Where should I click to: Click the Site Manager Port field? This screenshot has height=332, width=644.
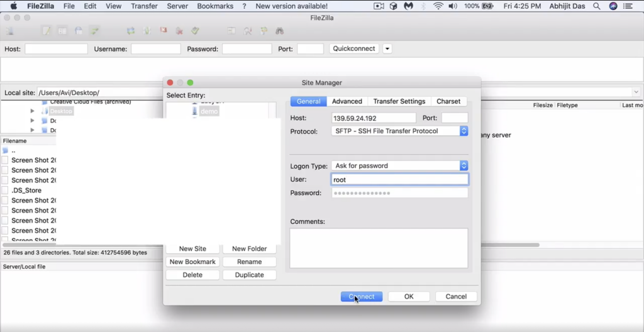click(455, 118)
